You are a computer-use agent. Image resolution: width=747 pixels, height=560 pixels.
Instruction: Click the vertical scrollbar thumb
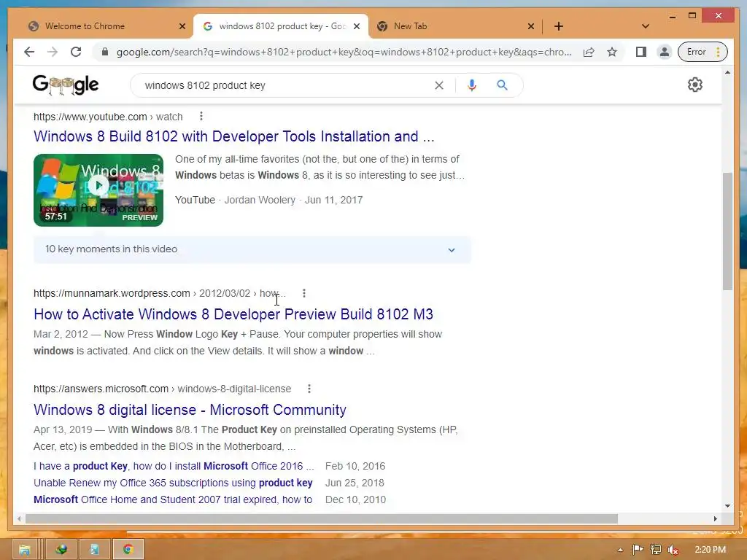[x=727, y=231]
